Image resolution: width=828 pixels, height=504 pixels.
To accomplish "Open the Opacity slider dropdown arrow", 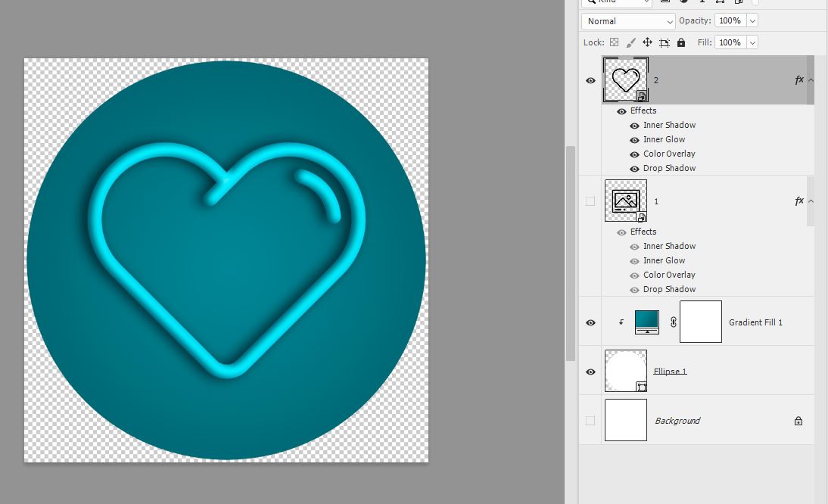I will pos(752,21).
